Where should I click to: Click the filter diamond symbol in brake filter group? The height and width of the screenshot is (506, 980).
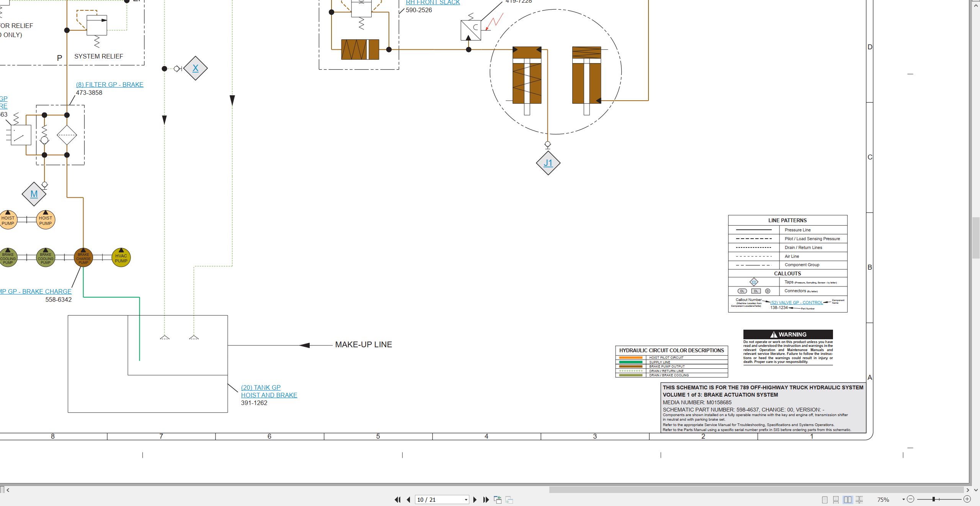[x=67, y=135]
